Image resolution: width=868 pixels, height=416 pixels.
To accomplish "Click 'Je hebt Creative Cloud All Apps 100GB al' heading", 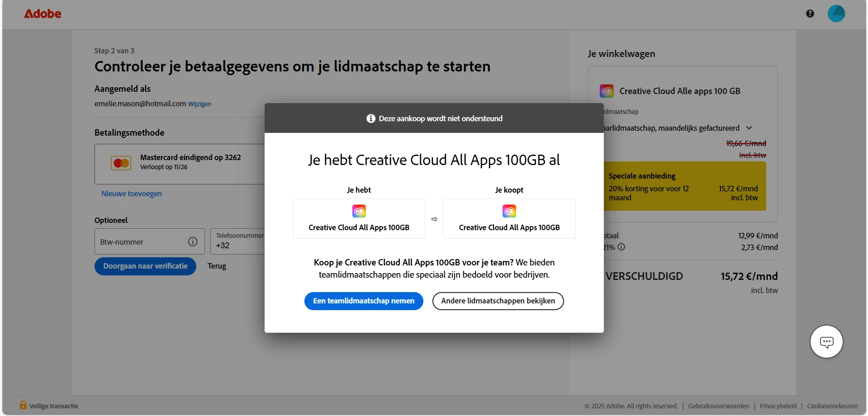I will click(434, 160).
